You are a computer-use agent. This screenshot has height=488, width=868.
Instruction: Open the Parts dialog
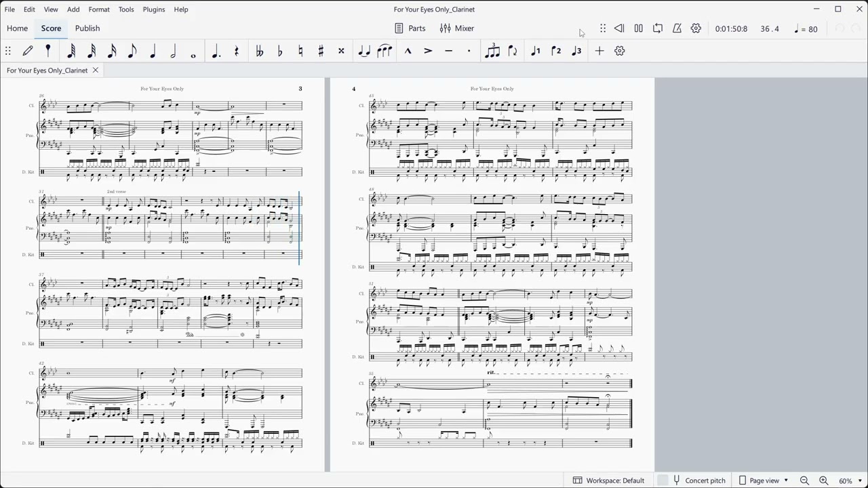click(410, 28)
